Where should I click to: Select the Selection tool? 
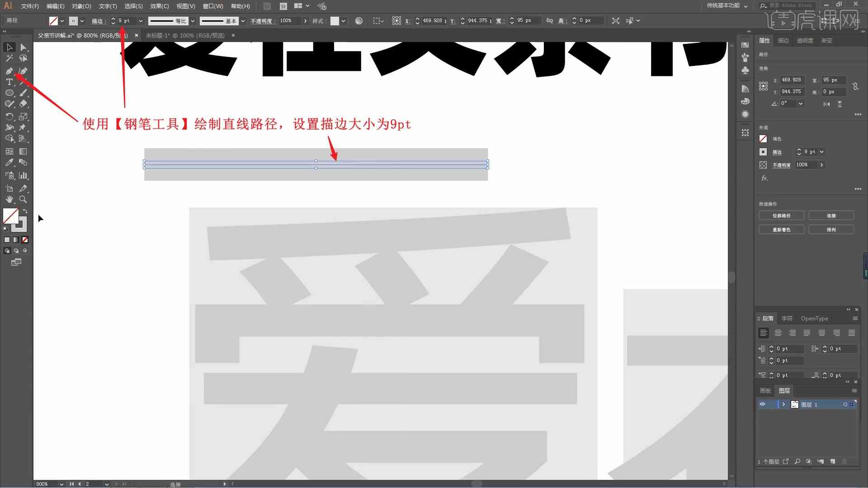coord(8,47)
